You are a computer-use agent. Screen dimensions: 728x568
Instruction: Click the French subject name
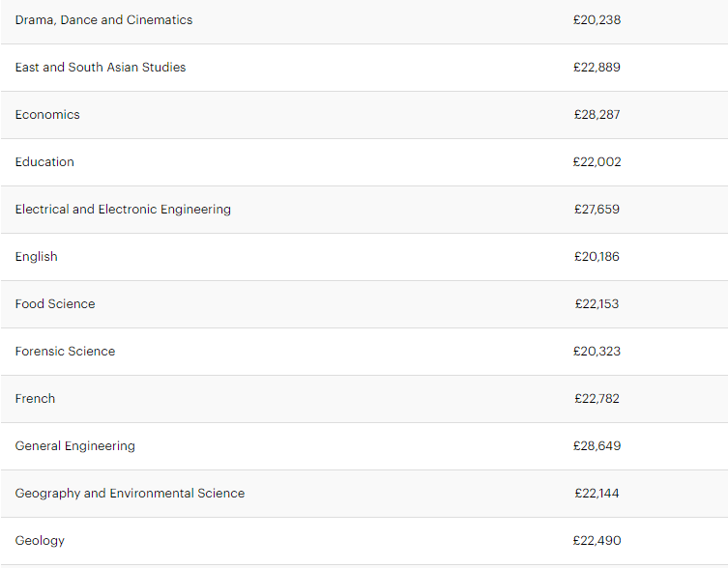tap(35, 399)
